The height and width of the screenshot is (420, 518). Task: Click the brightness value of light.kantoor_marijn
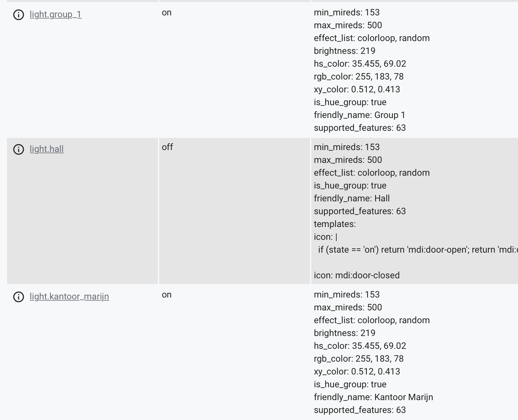coord(344,333)
